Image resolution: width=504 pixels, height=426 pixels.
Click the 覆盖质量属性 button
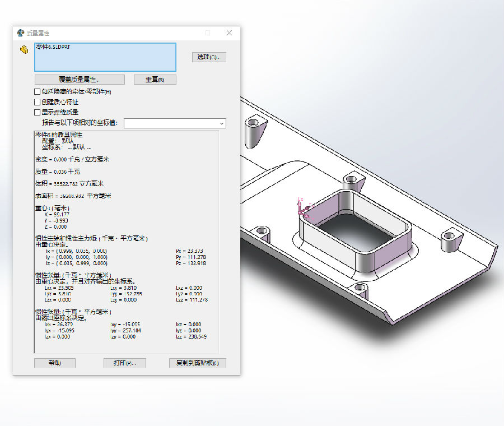click(x=79, y=80)
